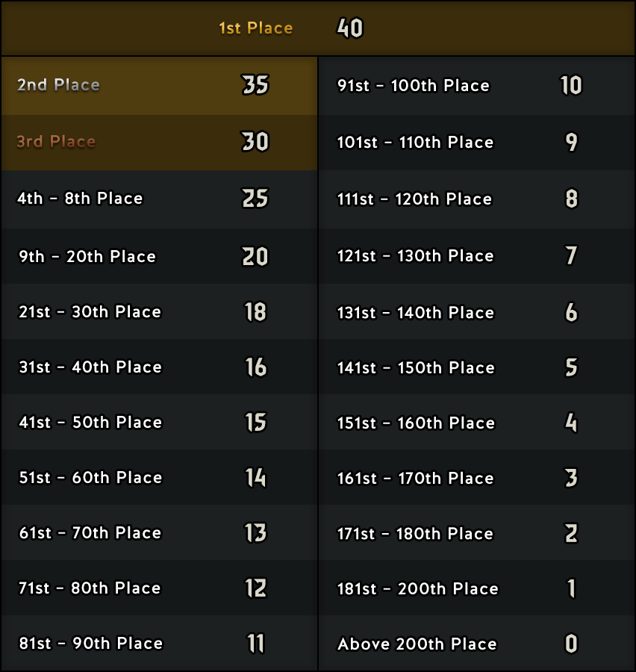Click the 161st – 170th Place label
The width and height of the screenshot is (636, 672).
[x=415, y=478]
